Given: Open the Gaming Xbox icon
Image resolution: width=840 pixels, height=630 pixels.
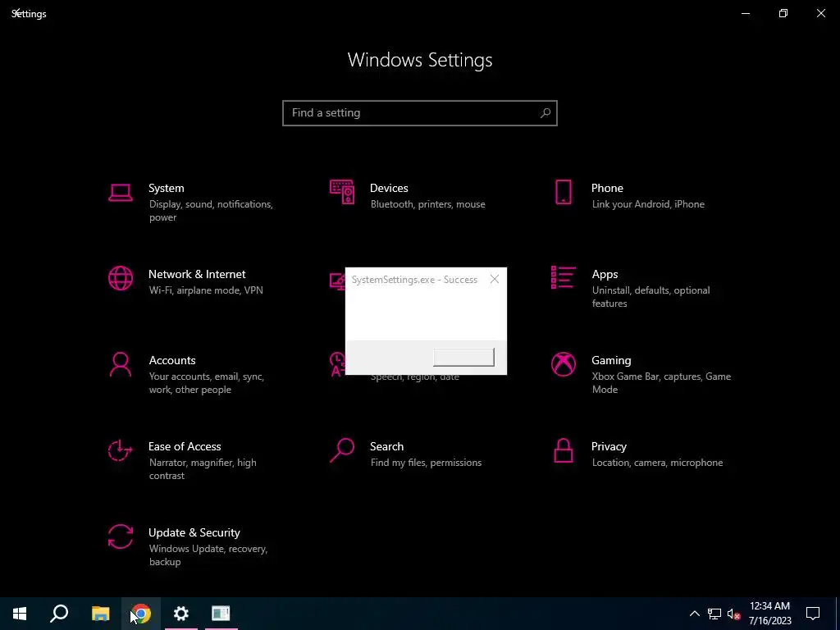Looking at the screenshot, I should click(563, 365).
